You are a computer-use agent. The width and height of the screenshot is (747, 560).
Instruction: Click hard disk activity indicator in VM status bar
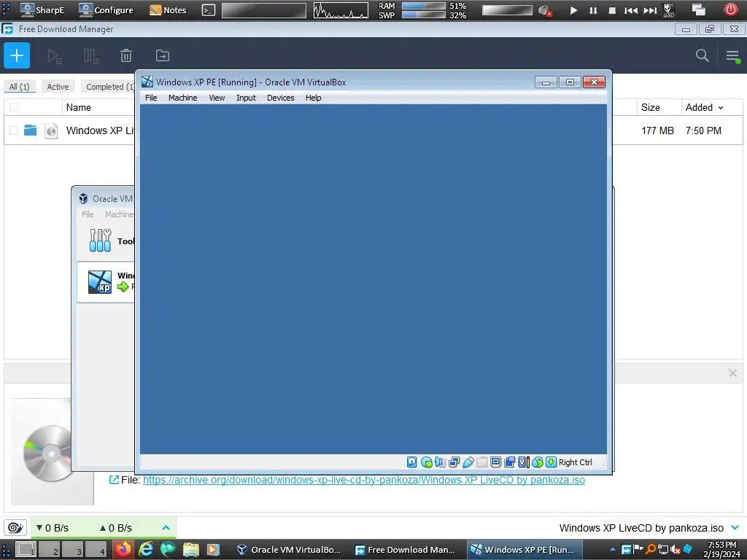tap(412, 462)
